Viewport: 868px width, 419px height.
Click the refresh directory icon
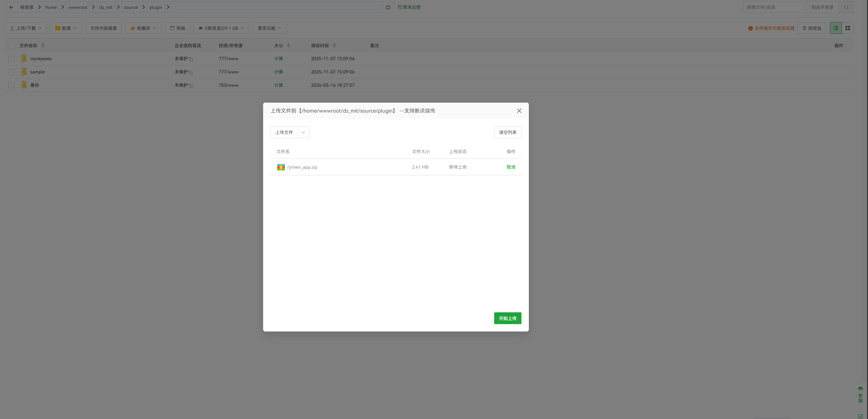388,7
